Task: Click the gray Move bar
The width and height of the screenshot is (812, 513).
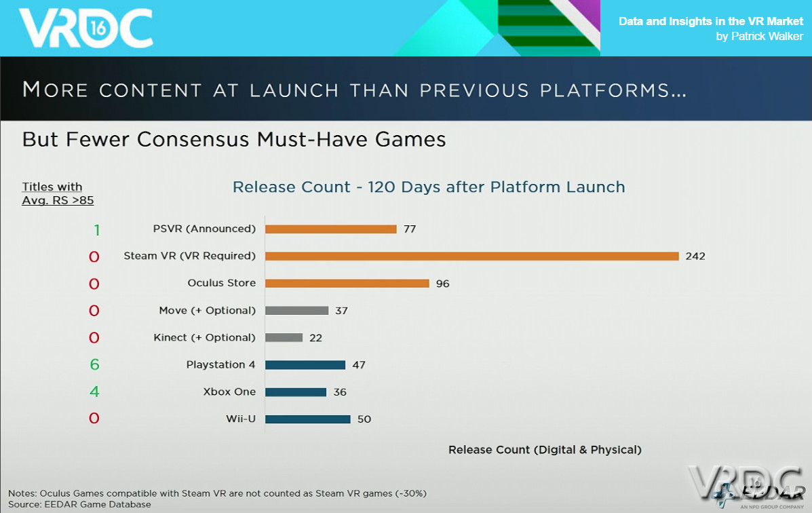Action: pos(296,310)
